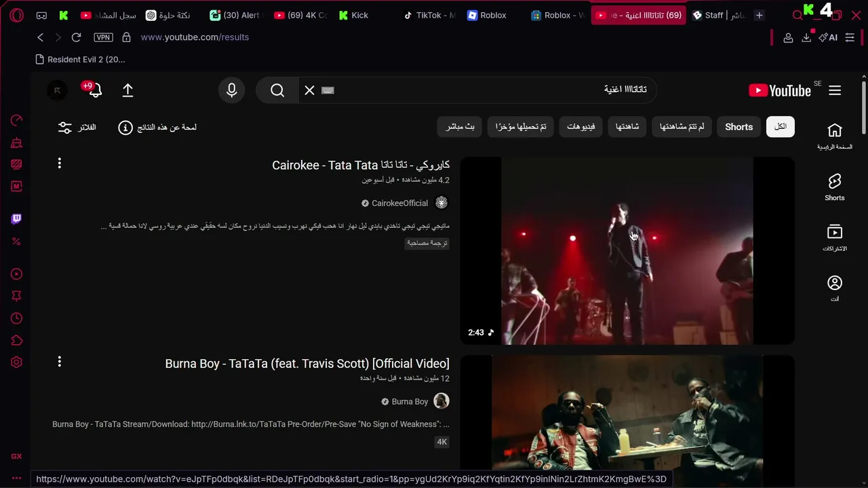The height and width of the screenshot is (488, 868).
Task: Select the لم تتمّ مشاهدتها filter chip
Action: click(682, 127)
